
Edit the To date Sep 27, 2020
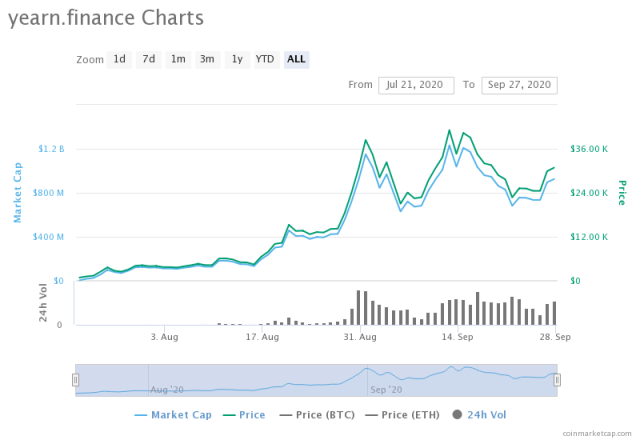pos(519,85)
